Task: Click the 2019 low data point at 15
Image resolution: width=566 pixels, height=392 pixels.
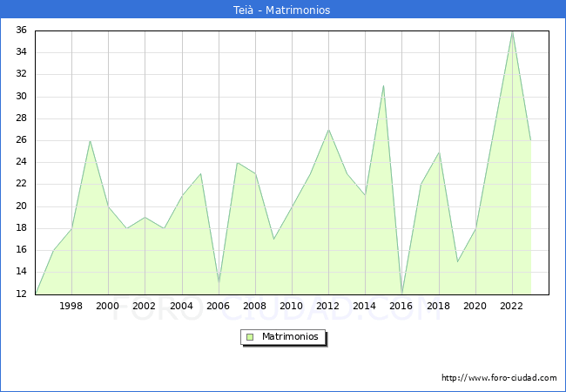Action: pos(457,261)
